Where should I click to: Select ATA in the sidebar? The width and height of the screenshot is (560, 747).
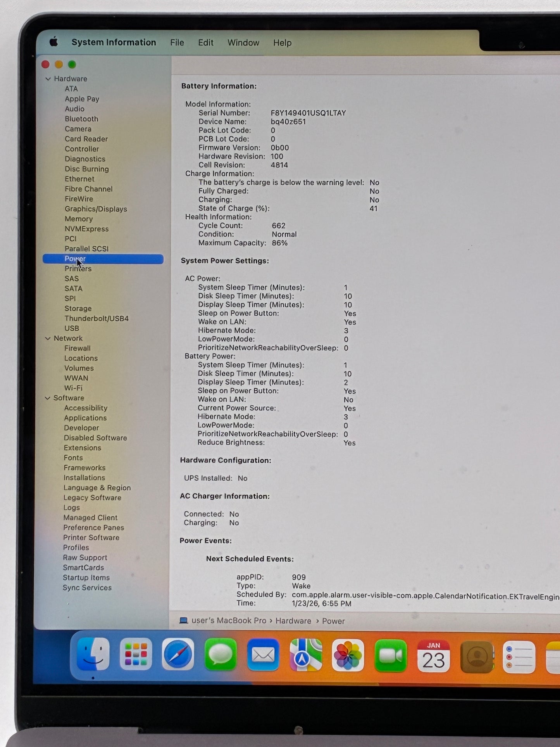[71, 89]
